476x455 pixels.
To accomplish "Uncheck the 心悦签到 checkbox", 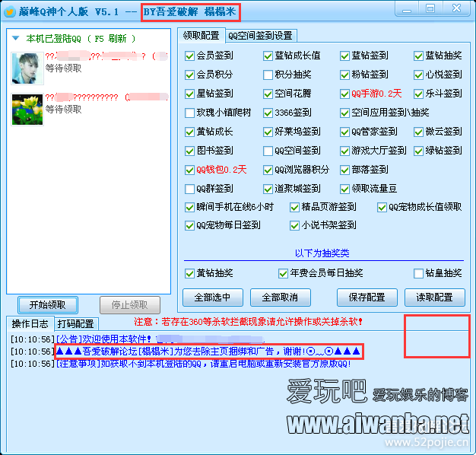I will tap(418, 75).
